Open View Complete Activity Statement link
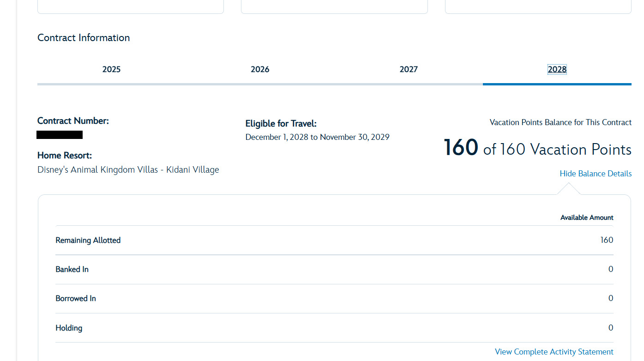Viewport: 644px width, 361px height. 554,352
